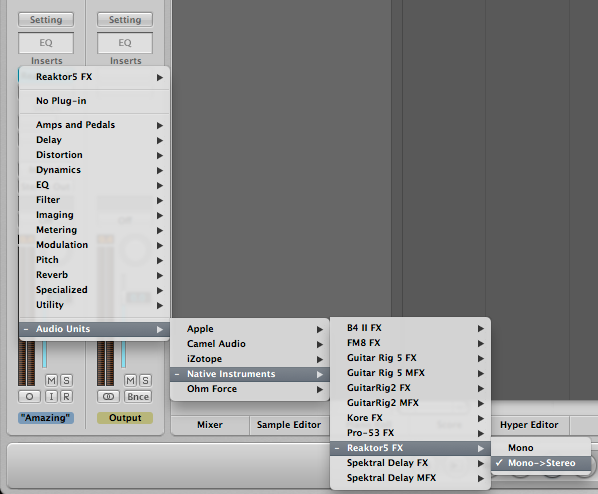Insert EQ on the Amazing channel strip
Screen dimensions: 598x494
[x=46, y=43]
